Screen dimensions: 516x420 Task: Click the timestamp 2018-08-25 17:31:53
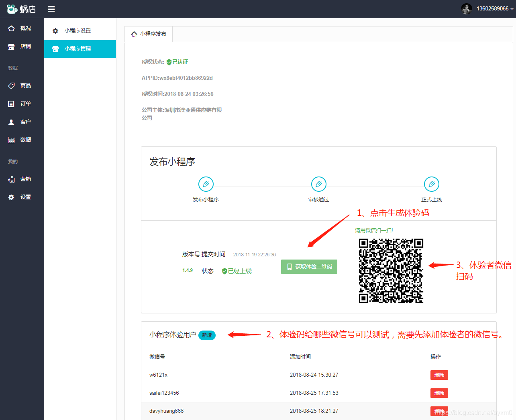click(x=314, y=393)
